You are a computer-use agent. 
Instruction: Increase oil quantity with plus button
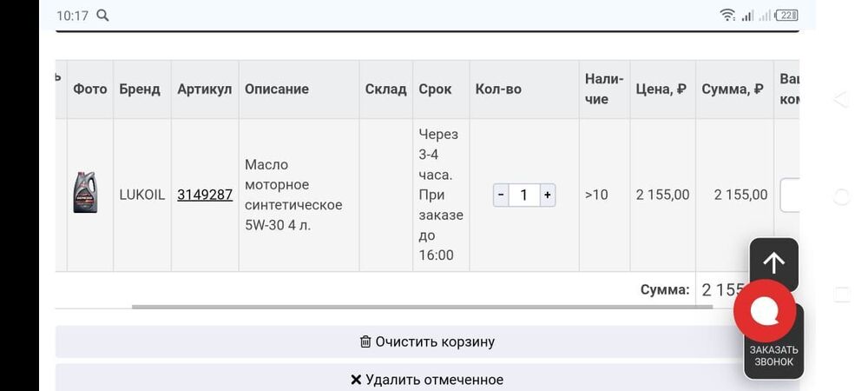click(548, 195)
